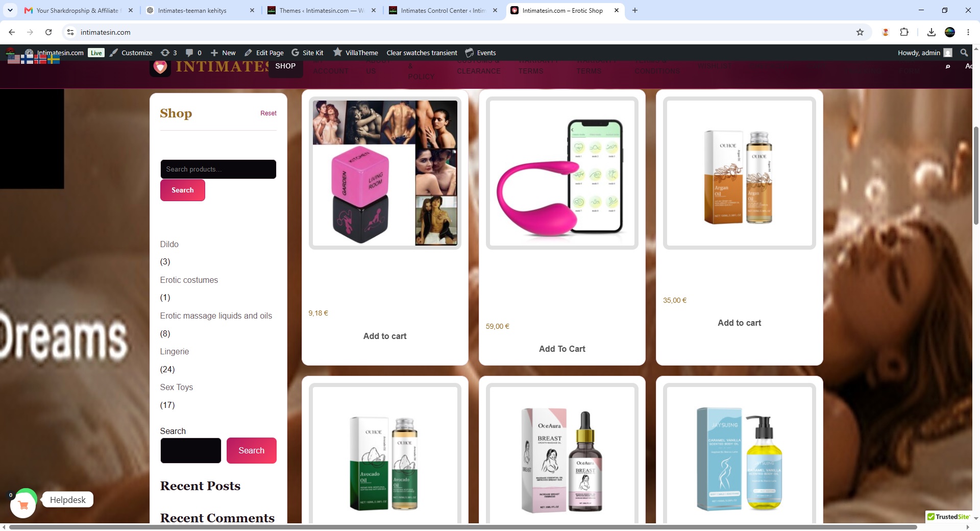Reset the shop filters
980x531 pixels.
coord(268,113)
